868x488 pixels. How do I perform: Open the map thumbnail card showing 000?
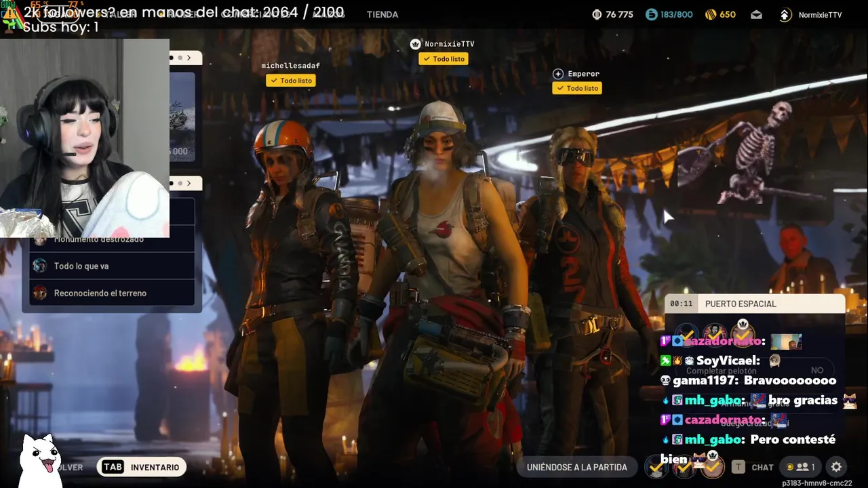point(182,115)
